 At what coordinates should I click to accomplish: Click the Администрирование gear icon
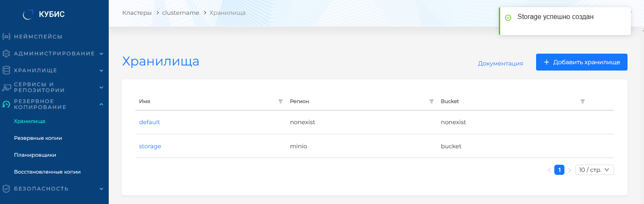click(6, 54)
